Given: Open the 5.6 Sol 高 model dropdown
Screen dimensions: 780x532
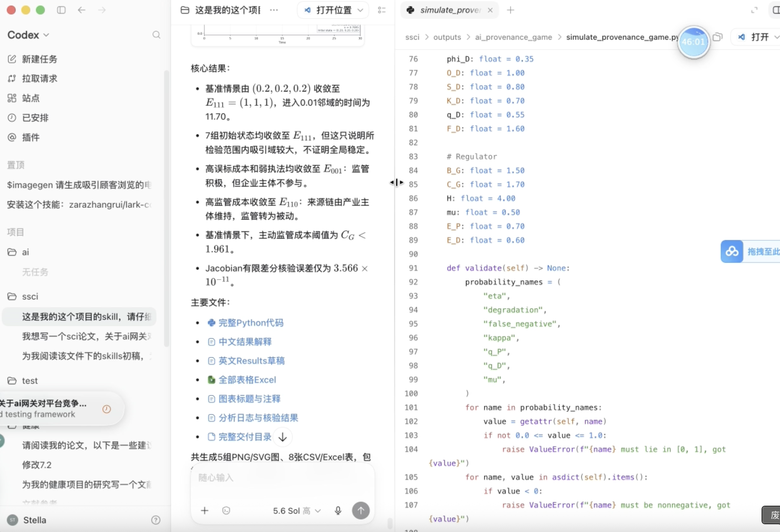Looking at the screenshot, I should tap(297, 510).
